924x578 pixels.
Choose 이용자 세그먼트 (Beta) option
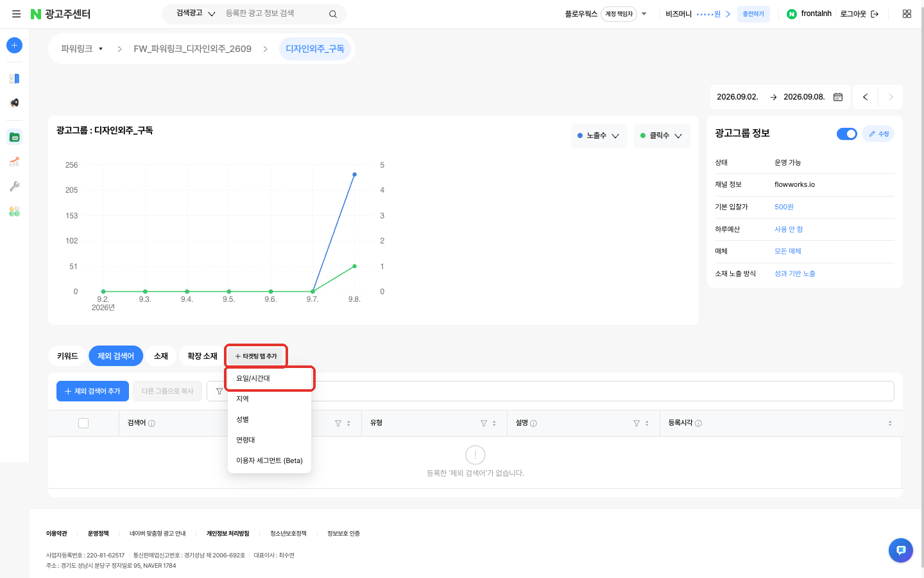[x=269, y=460]
